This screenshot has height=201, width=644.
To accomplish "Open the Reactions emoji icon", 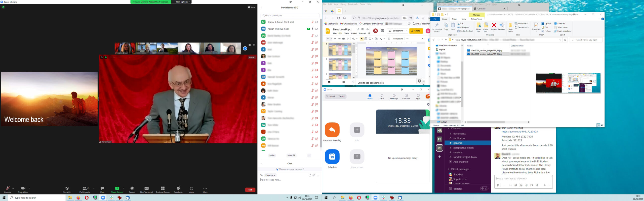I will coord(178,188).
